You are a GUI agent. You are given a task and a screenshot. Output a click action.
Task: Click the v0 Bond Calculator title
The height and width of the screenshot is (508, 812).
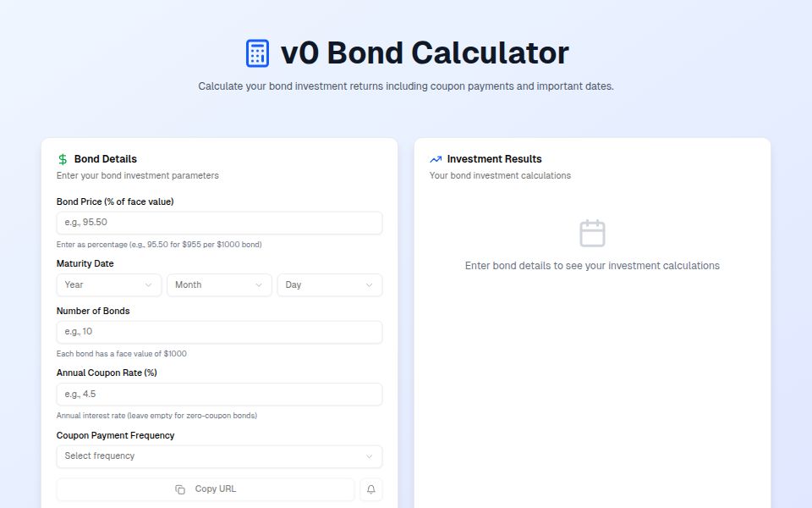pos(423,52)
